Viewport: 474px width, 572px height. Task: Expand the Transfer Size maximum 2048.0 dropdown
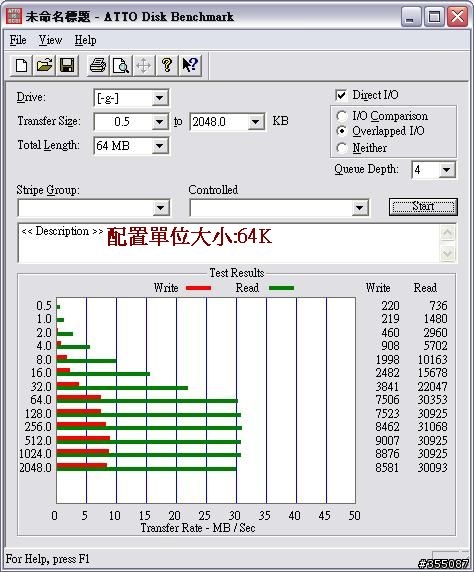tap(256, 122)
